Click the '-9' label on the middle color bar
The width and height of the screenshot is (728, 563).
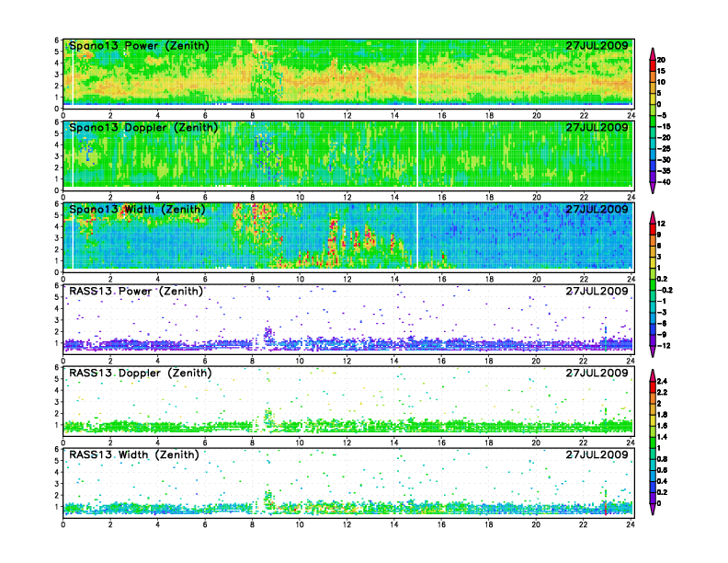click(x=662, y=335)
